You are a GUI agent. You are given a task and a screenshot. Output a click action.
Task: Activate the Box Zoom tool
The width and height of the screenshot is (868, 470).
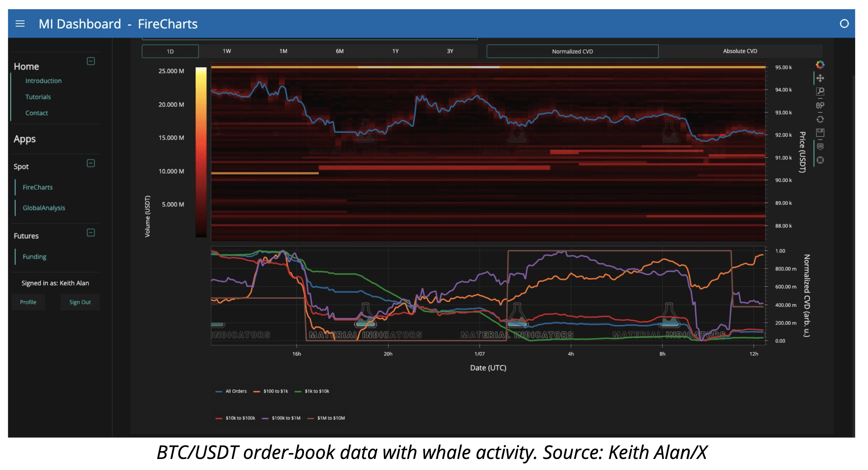[x=820, y=91]
